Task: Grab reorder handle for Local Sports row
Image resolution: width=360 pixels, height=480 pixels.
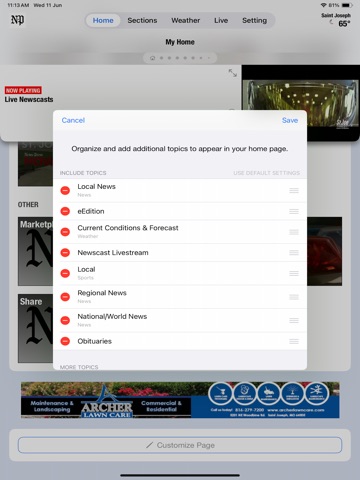Action: click(294, 273)
